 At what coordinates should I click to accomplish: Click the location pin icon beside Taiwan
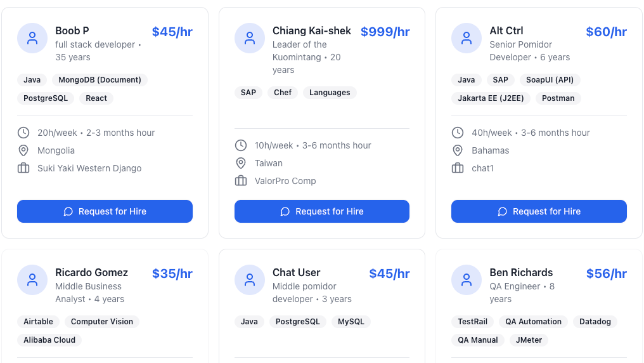(x=241, y=163)
